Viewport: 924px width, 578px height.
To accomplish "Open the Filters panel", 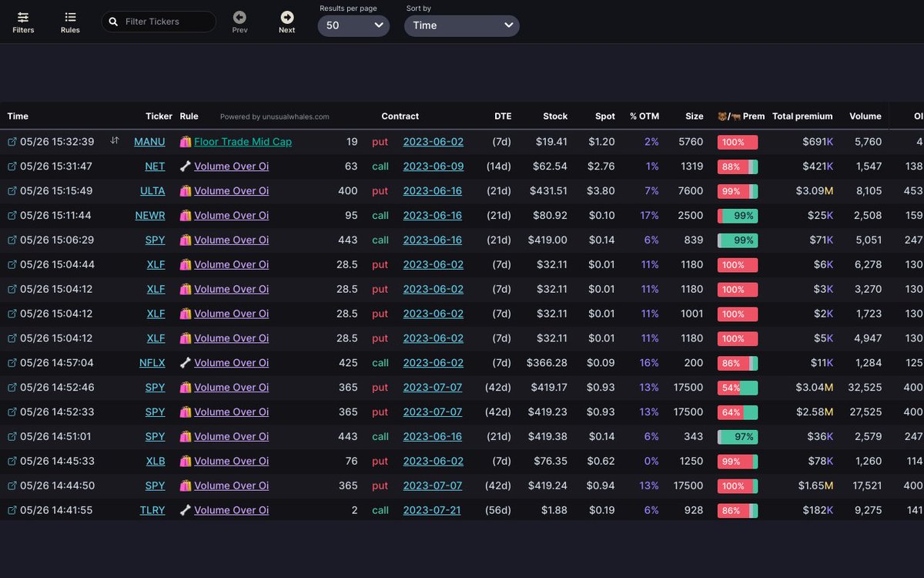I will point(22,21).
